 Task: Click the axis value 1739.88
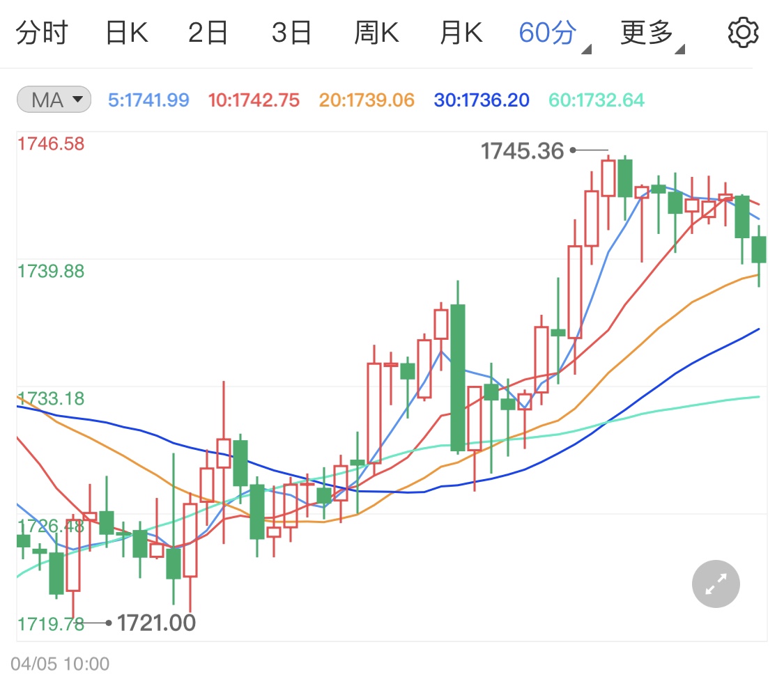click(51, 272)
